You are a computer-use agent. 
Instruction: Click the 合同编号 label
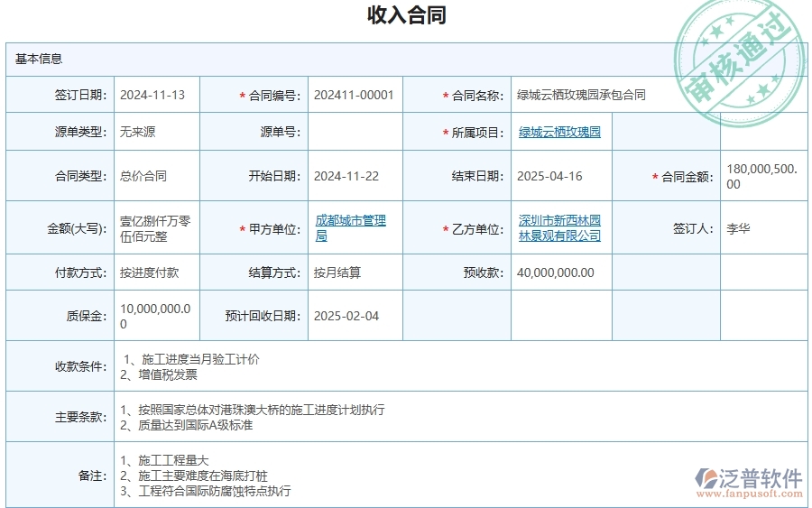[274, 96]
